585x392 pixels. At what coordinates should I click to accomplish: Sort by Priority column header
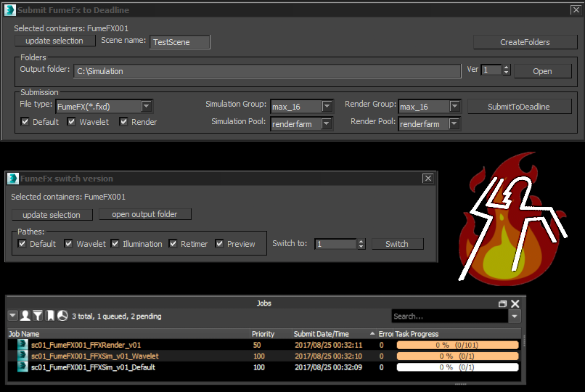pos(271,334)
